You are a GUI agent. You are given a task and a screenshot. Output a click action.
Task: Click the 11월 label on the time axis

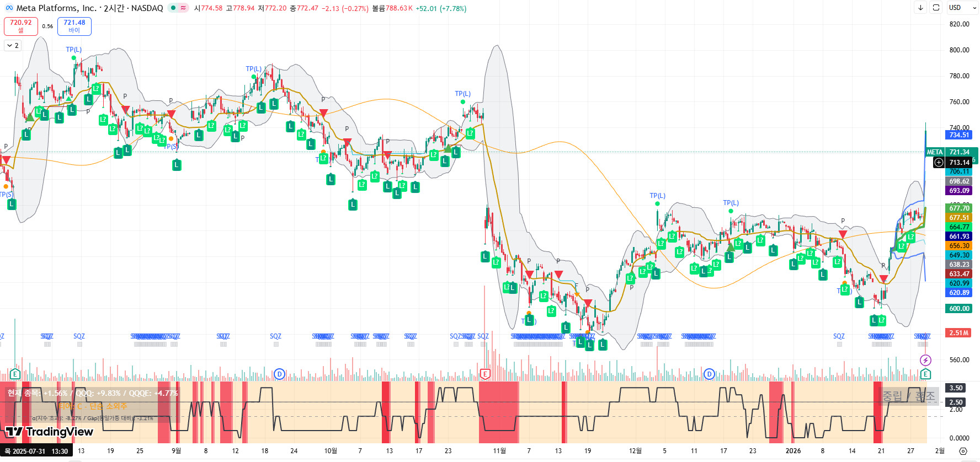tap(499, 451)
